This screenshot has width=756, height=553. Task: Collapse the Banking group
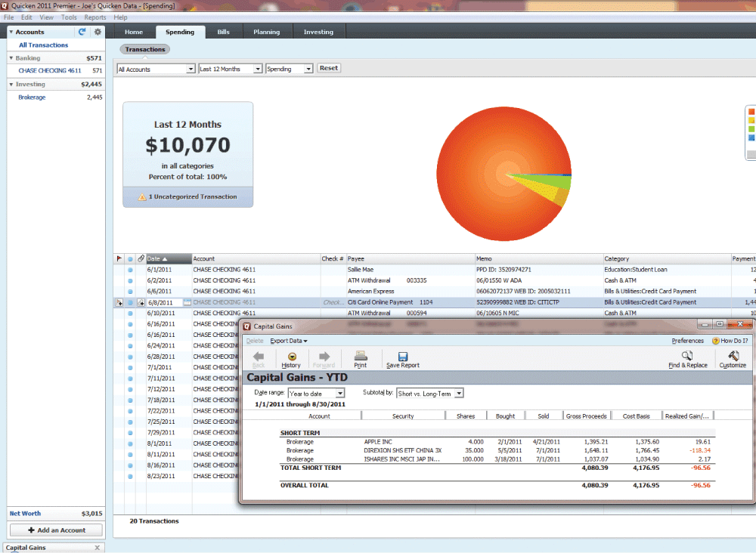(x=11, y=58)
